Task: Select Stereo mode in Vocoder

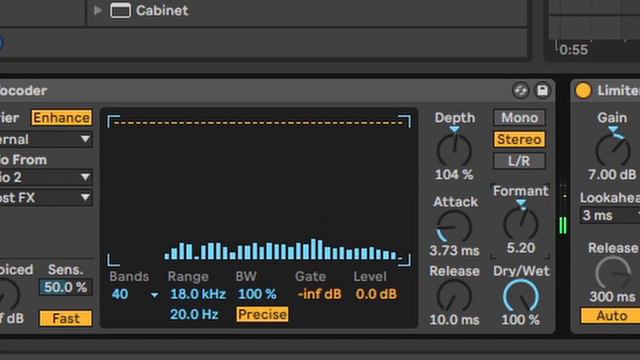Action: point(519,139)
